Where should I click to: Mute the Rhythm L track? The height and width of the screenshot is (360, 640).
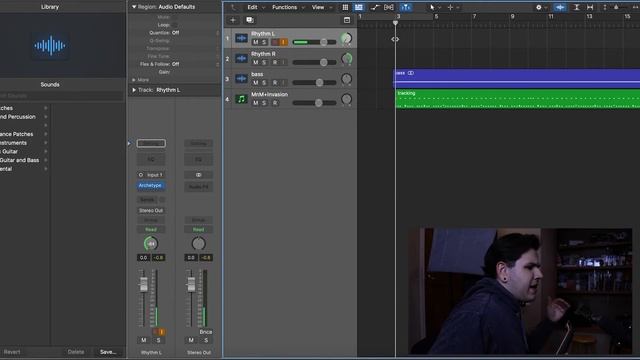[x=256, y=42]
